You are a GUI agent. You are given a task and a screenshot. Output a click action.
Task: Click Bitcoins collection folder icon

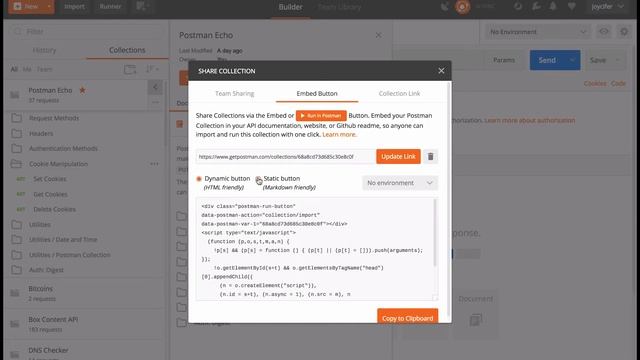[15, 293]
